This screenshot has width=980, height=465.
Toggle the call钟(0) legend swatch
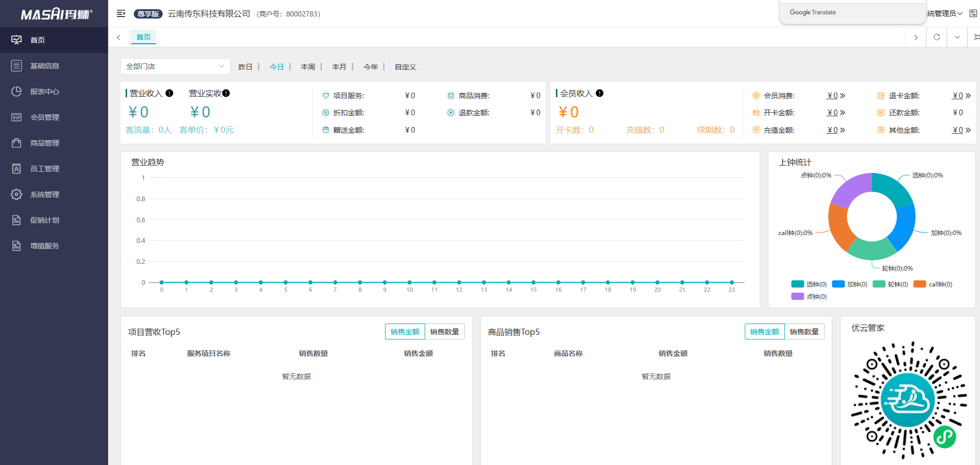coord(920,284)
